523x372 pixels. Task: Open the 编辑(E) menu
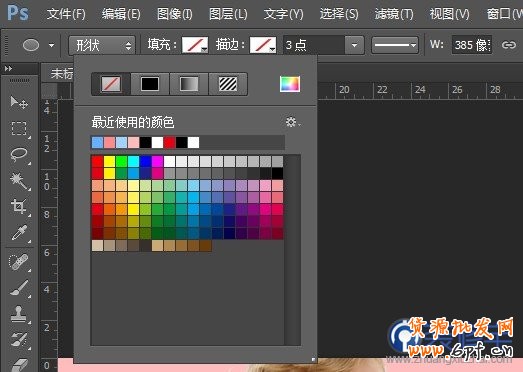tap(121, 14)
